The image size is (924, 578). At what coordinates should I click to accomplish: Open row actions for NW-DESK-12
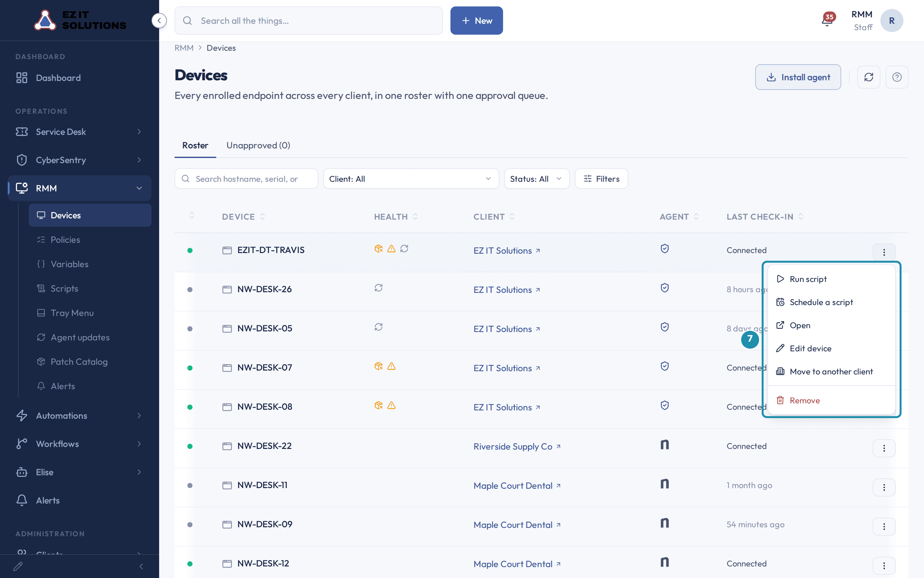point(884,565)
